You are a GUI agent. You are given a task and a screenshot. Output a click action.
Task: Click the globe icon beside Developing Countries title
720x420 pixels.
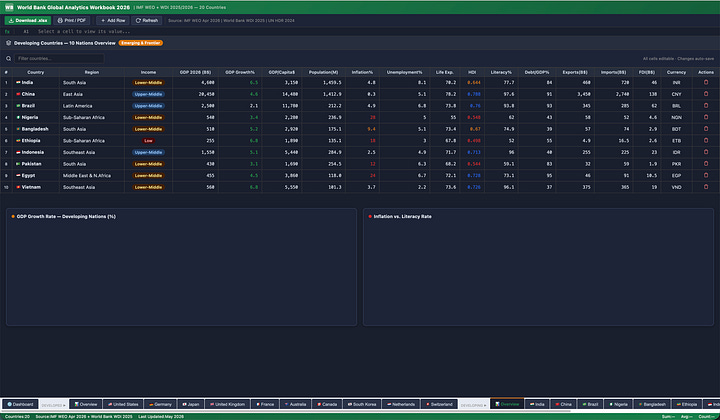(8, 43)
